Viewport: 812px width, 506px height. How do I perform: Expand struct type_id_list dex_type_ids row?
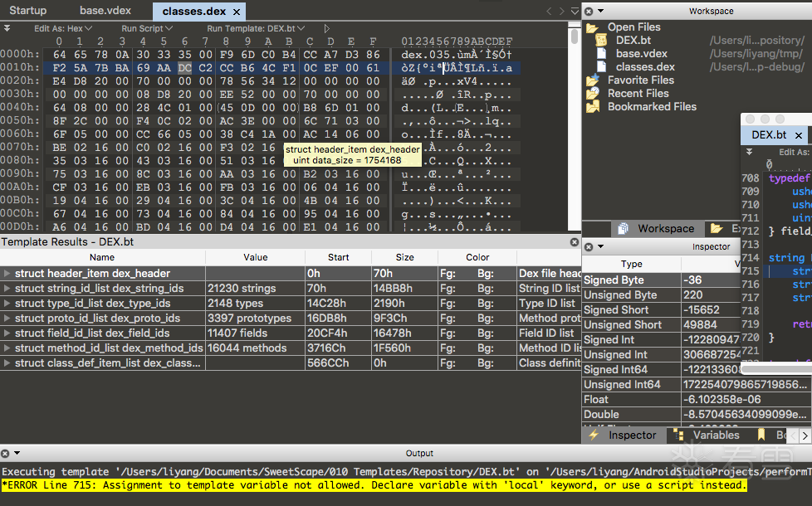[7, 304]
